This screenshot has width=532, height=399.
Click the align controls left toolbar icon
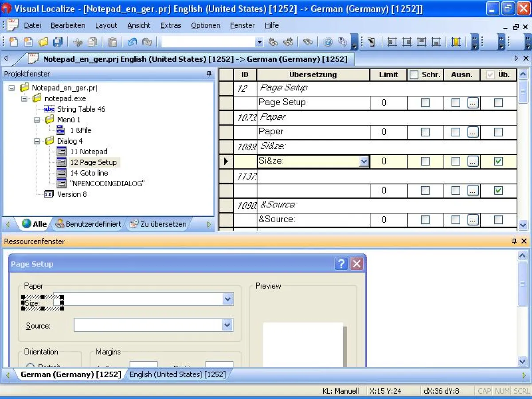pos(392,42)
